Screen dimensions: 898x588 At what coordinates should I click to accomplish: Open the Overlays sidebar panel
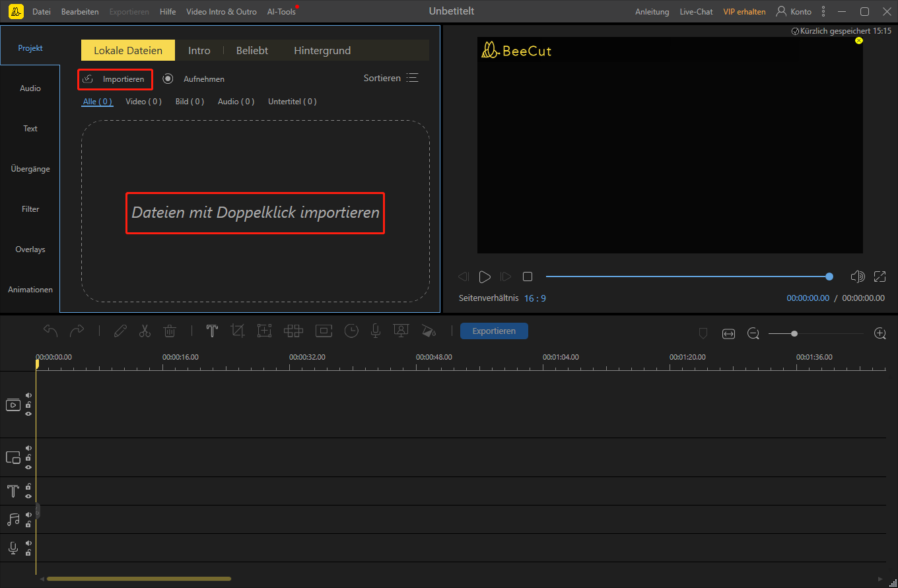pyautogui.click(x=30, y=249)
